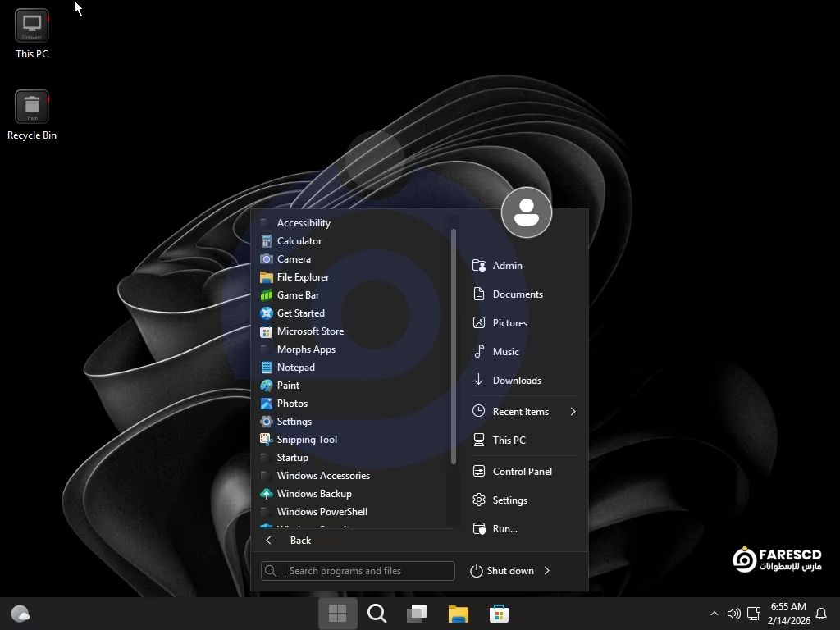The width and height of the screenshot is (840, 630).
Task: Click the user account avatar picture
Action: click(x=526, y=212)
